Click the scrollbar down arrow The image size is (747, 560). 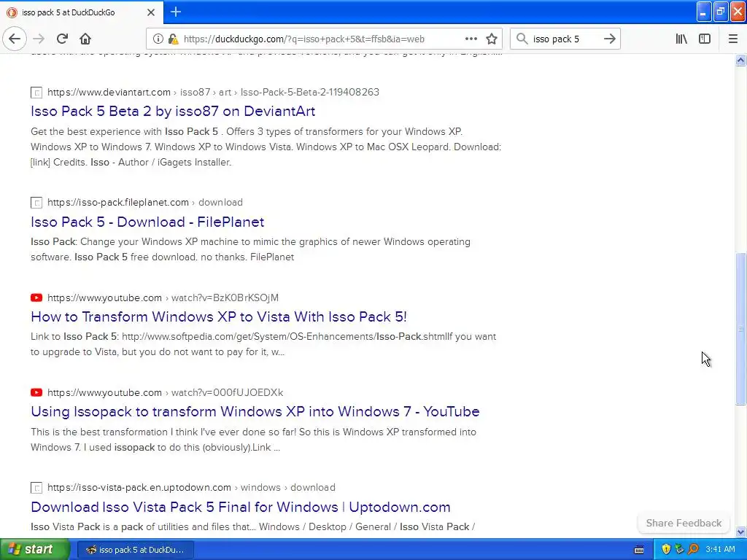[x=740, y=532]
